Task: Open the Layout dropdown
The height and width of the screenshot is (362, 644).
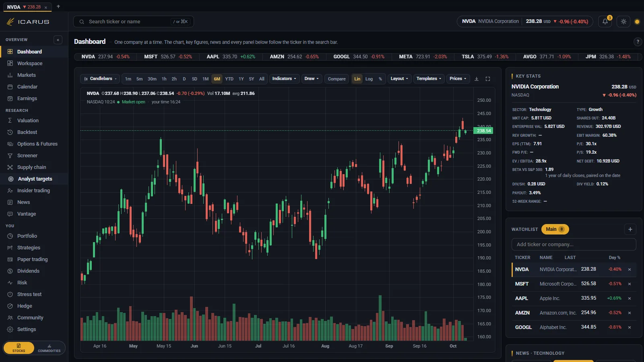Action: 399,79
